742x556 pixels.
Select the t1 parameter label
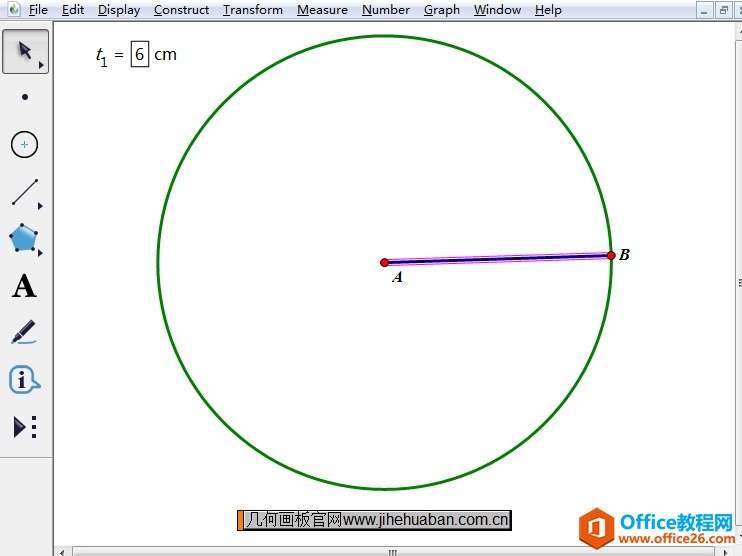102,56
